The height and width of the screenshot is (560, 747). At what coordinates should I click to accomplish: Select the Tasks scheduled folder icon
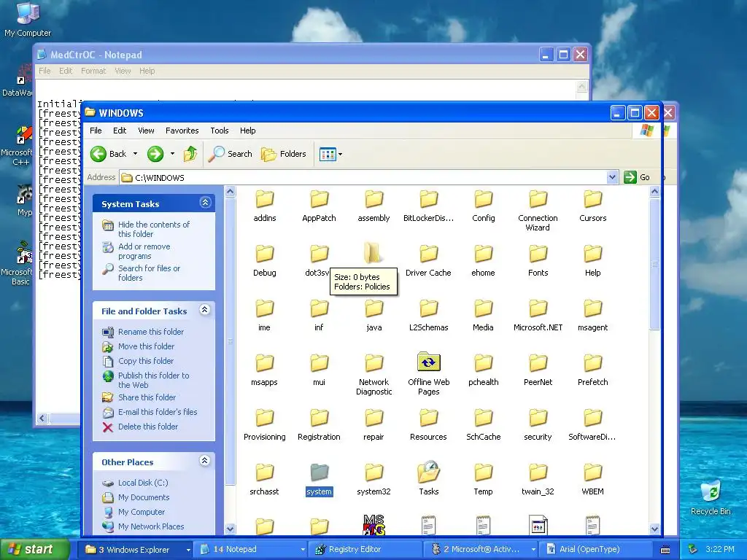coord(428,472)
